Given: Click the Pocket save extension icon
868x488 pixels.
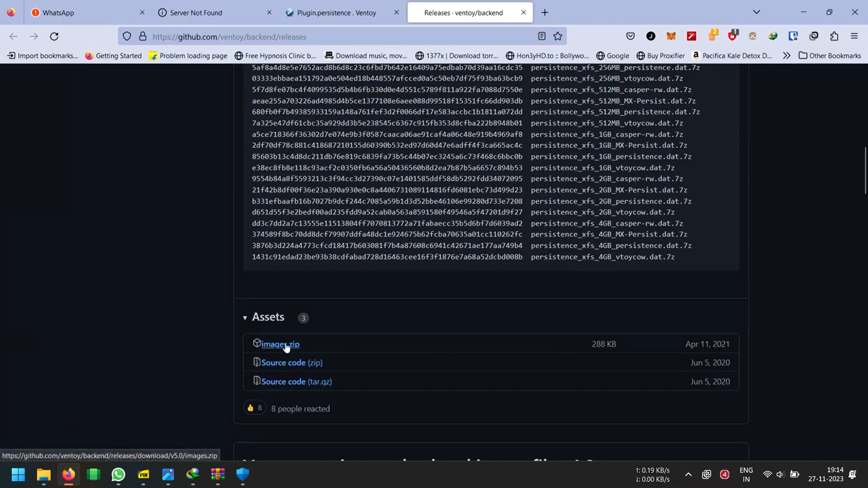Looking at the screenshot, I should 630,36.
